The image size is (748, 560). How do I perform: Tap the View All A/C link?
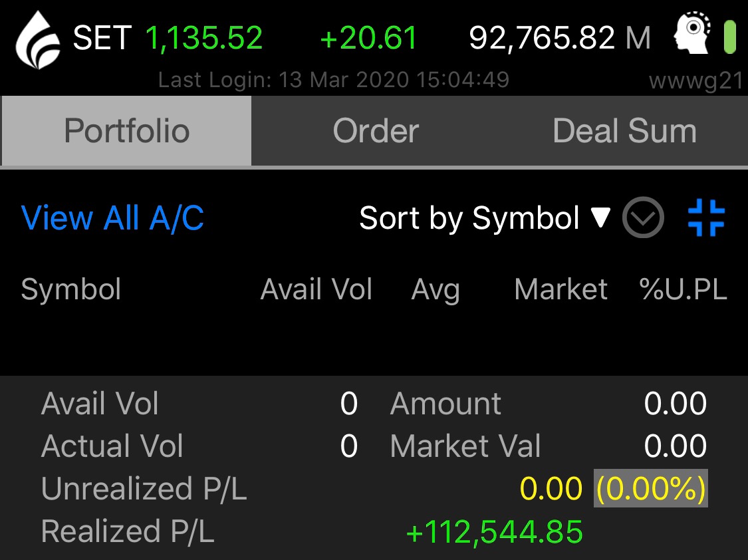click(x=112, y=218)
